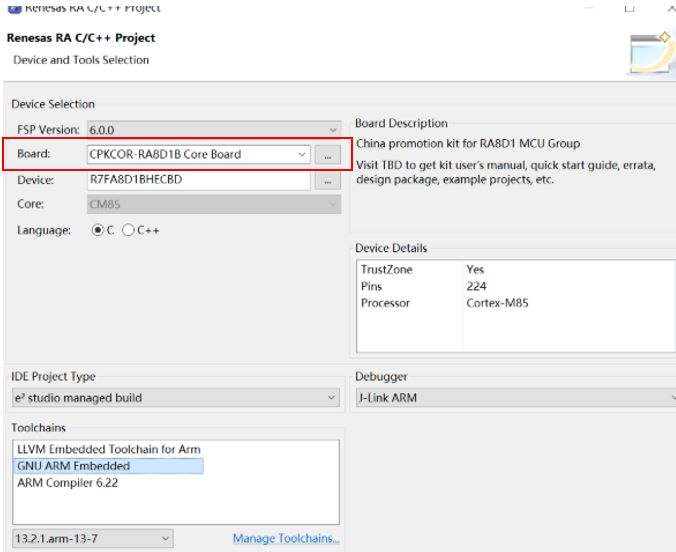Click the TrustZone row in Device Details
The image size is (676, 552).
[516, 270]
